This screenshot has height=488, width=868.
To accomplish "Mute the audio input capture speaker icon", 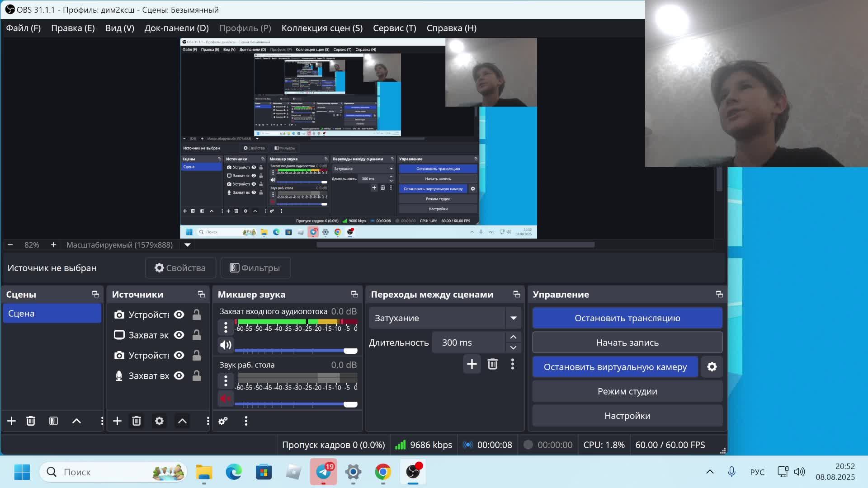I will 226,345.
